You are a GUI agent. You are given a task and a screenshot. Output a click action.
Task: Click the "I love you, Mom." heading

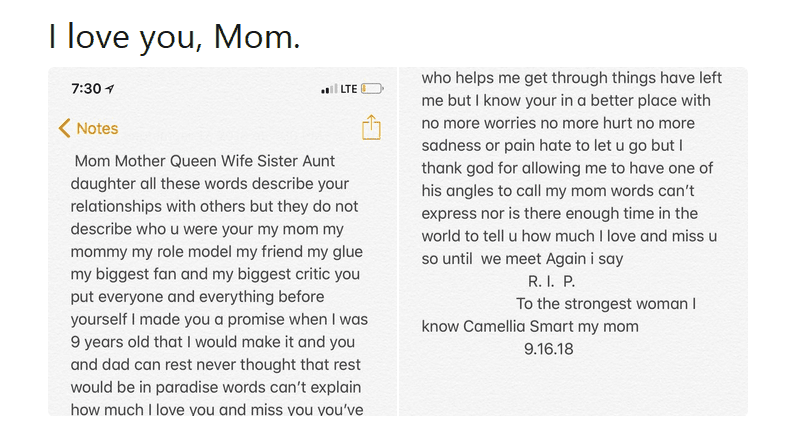(174, 37)
